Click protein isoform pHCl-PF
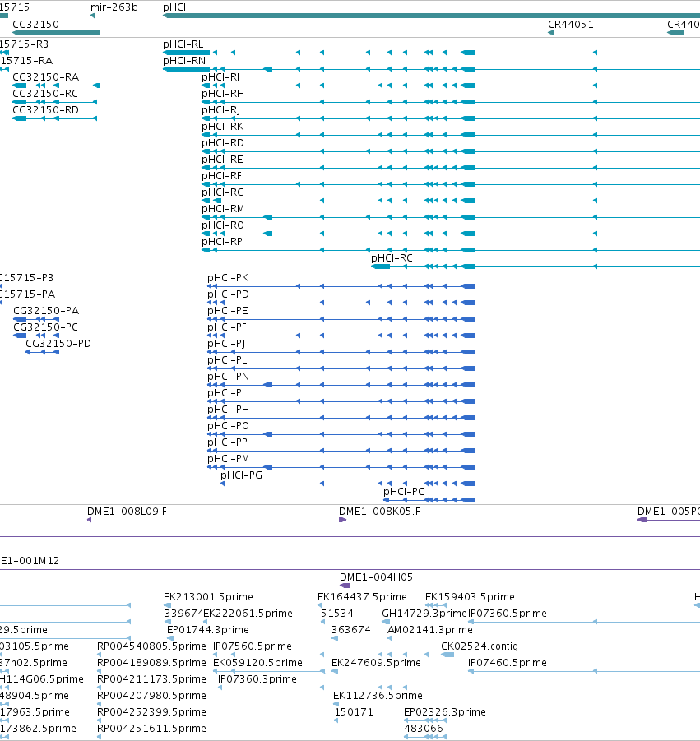Screen dimensions: 700x741 [x=227, y=327]
